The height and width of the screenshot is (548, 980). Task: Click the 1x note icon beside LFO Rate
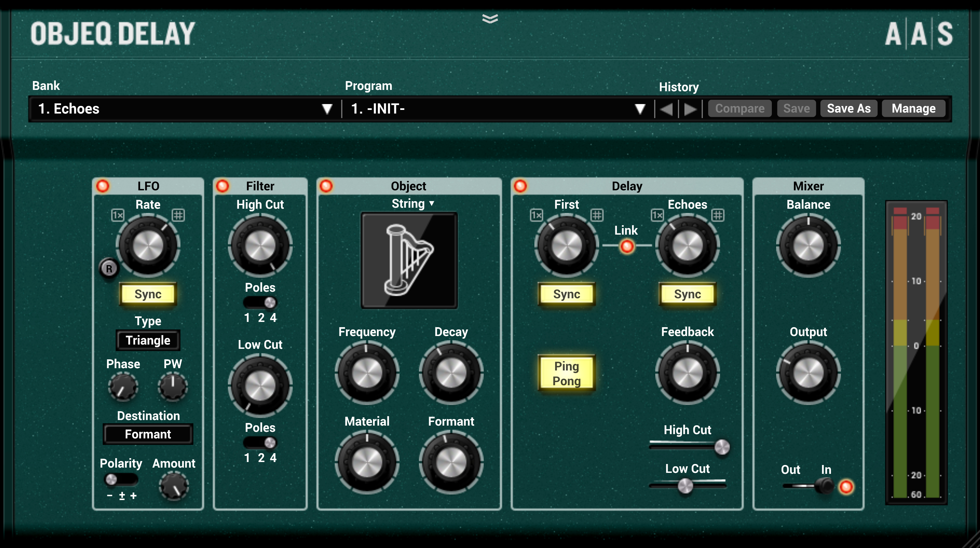(x=118, y=215)
